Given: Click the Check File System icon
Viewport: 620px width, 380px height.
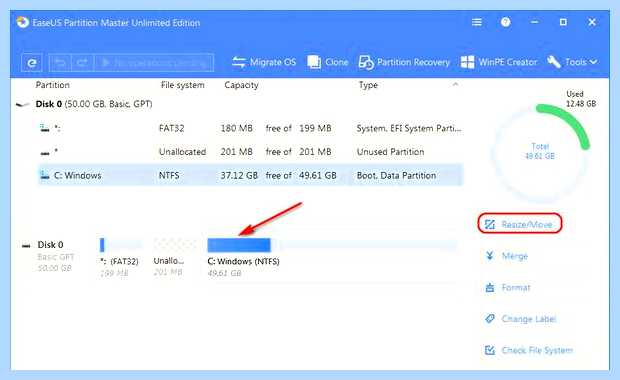Looking at the screenshot, I should tap(490, 350).
